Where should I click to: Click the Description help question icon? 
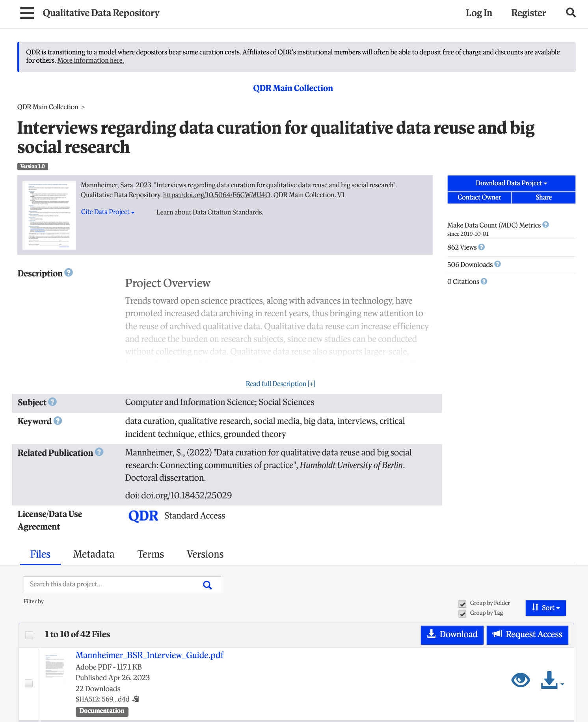coord(69,272)
